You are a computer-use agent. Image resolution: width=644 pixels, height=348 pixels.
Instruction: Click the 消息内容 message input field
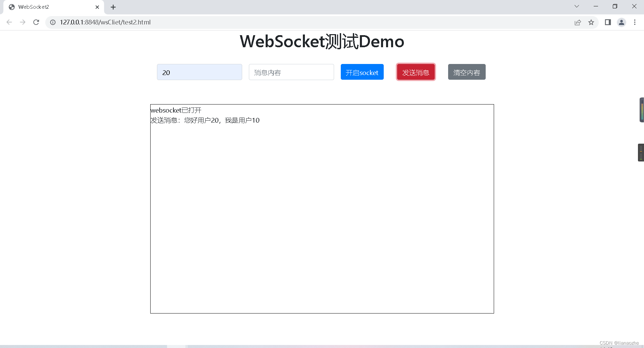[x=291, y=72]
